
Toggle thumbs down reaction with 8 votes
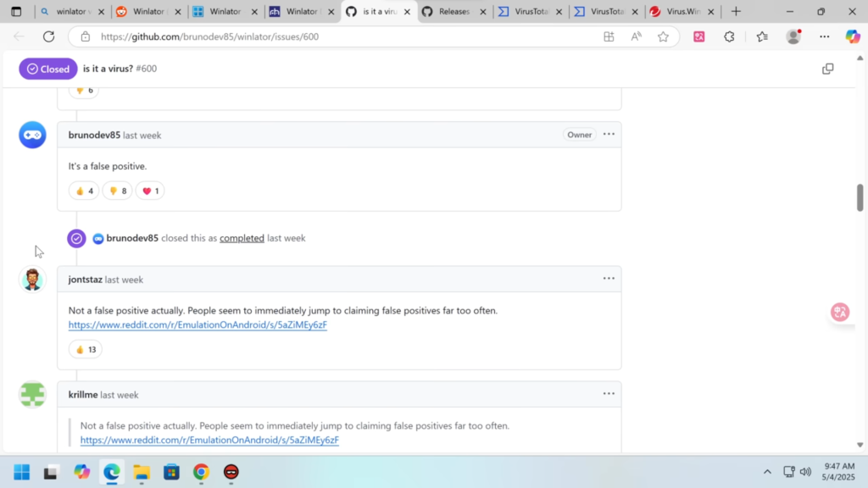point(117,191)
